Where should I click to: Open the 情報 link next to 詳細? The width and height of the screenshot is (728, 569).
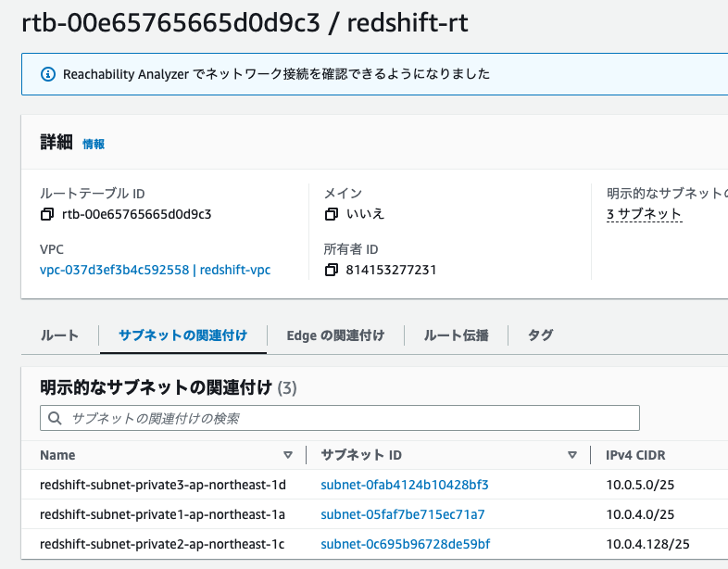94,144
